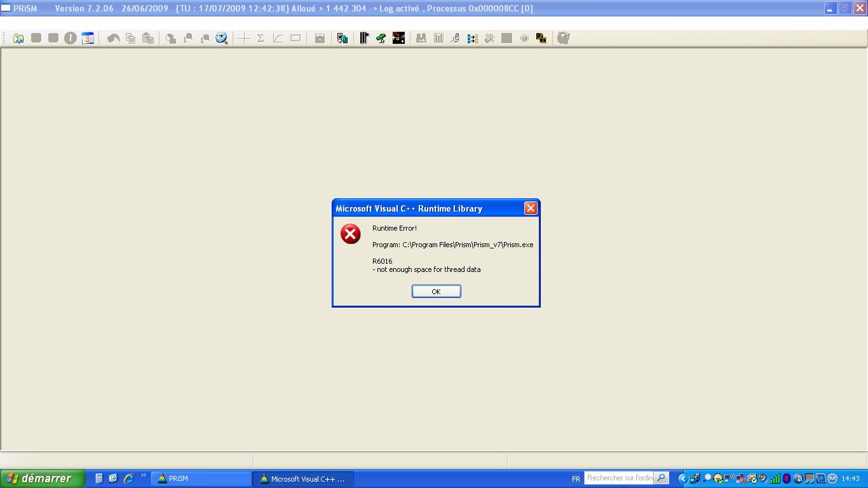Click the linked computers toolbar icon

(x=342, y=38)
